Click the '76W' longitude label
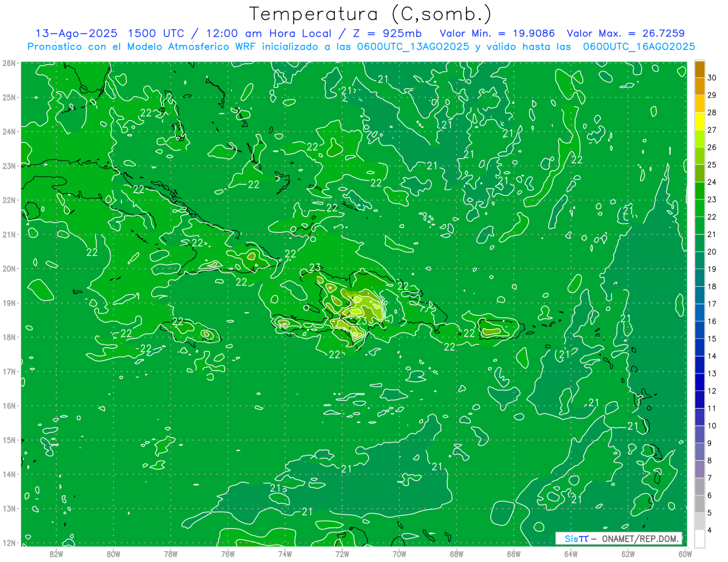Viewport: 728px width, 562px height. point(227,554)
